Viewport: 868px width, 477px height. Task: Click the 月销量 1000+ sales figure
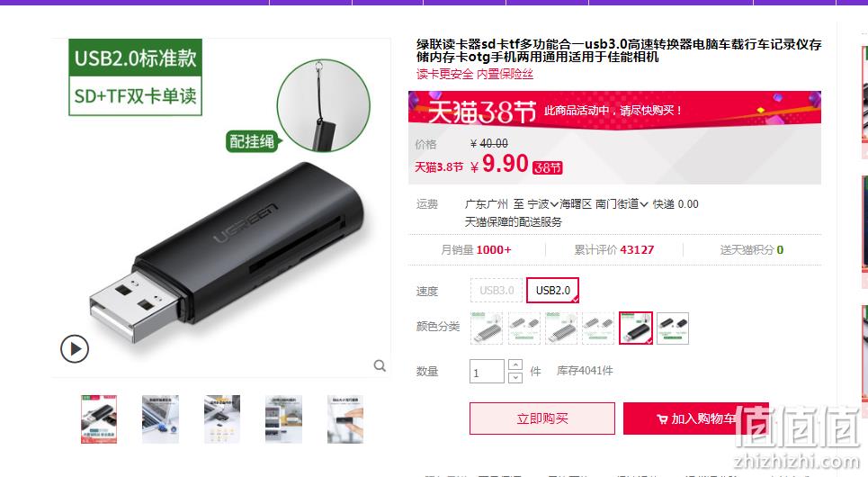(476, 250)
